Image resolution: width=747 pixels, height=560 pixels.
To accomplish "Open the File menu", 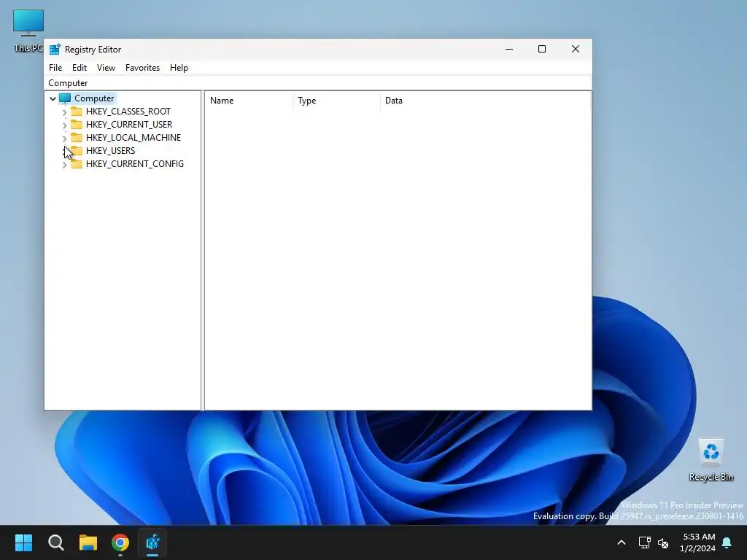I will click(x=55, y=68).
